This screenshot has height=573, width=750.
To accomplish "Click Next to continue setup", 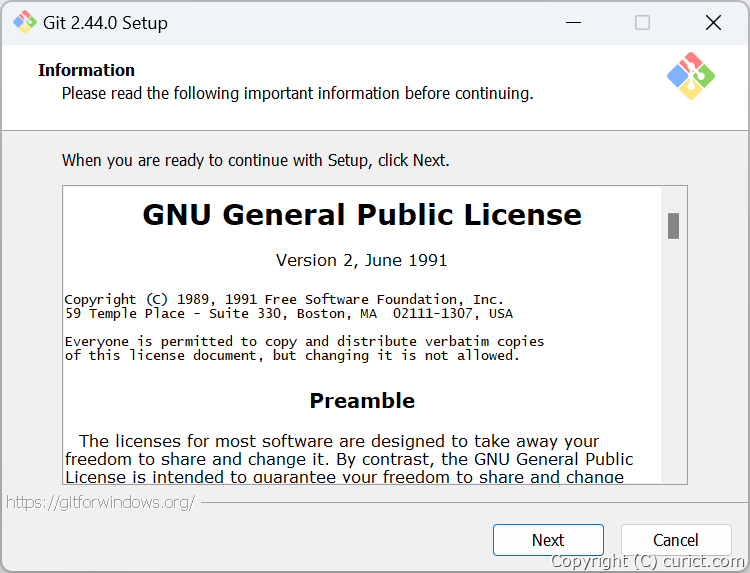I will 548,540.
